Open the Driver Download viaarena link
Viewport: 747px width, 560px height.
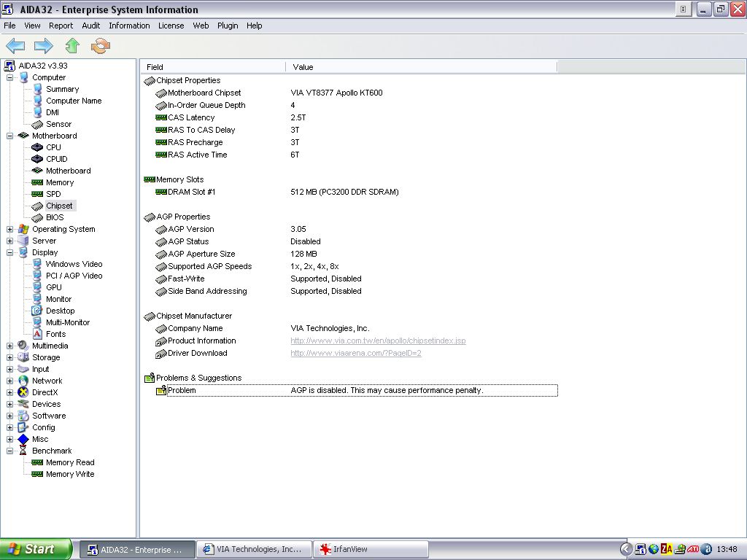point(355,353)
